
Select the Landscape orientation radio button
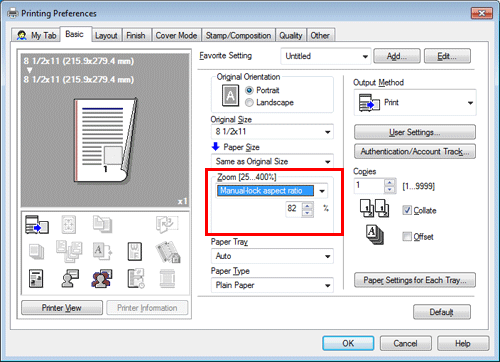(x=249, y=103)
